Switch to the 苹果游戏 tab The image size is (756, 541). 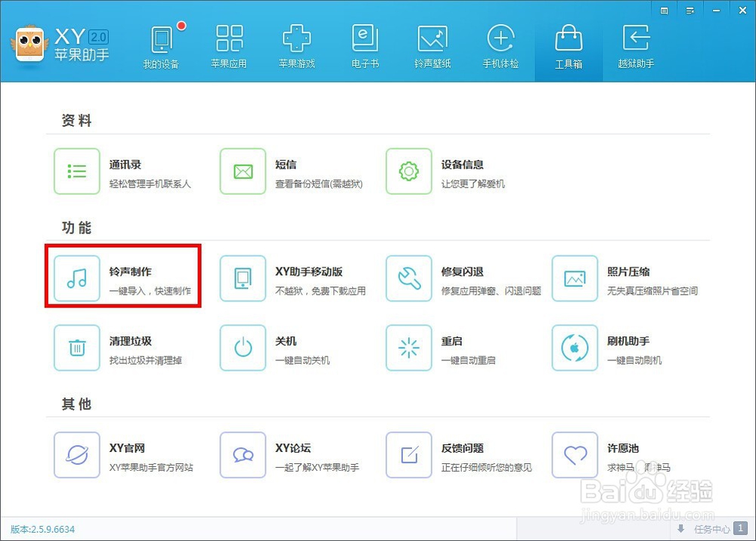296,47
